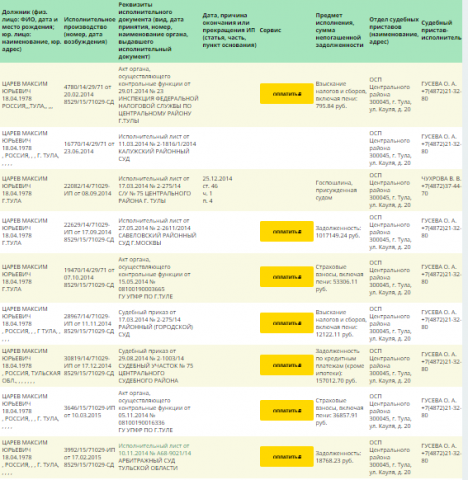The width and height of the screenshot is (468, 480).
Task: Click Оплатить button for 36857.91 руб. insurance fees
Action: [x=286, y=410]
